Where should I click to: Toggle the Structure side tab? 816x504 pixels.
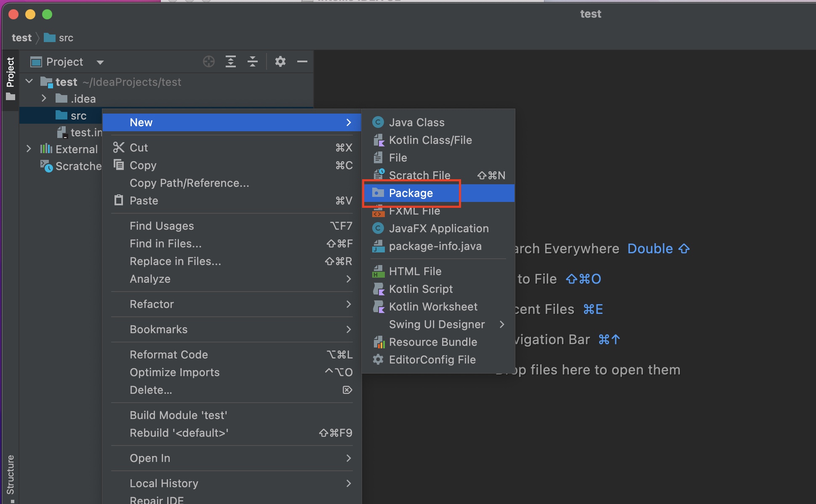(x=10, y=475)
